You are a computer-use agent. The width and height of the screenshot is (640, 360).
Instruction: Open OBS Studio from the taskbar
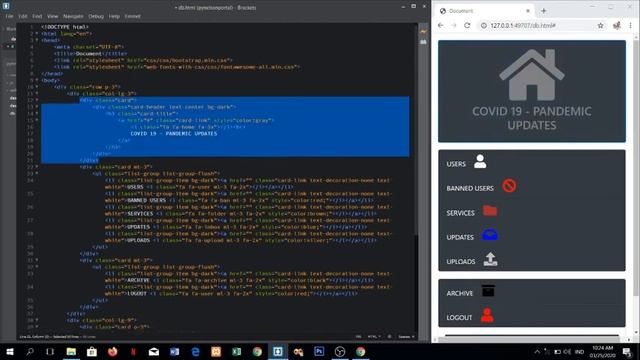pos(340,351)
